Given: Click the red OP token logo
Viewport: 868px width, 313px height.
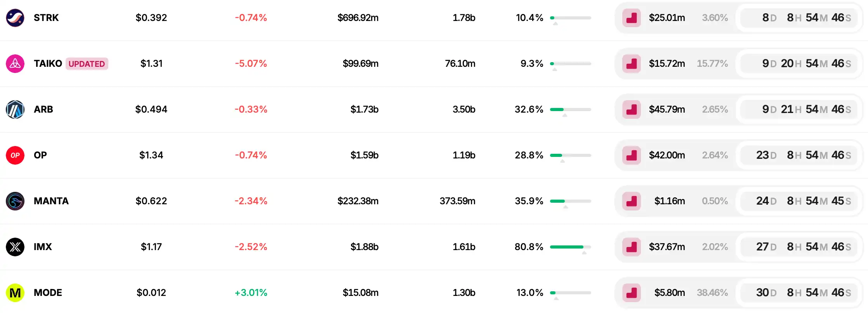Looking at the screenshot, I should 15,155.
